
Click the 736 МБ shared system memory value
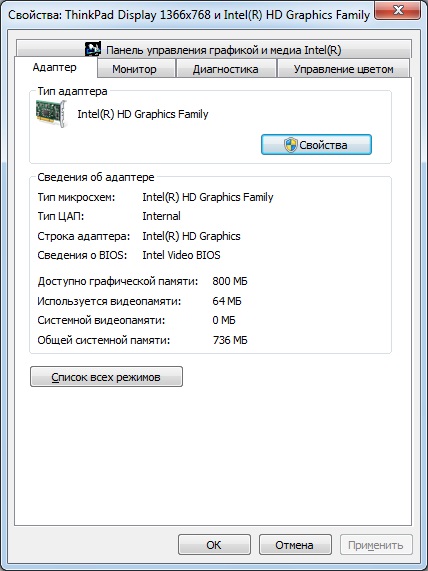pos(230,340)
